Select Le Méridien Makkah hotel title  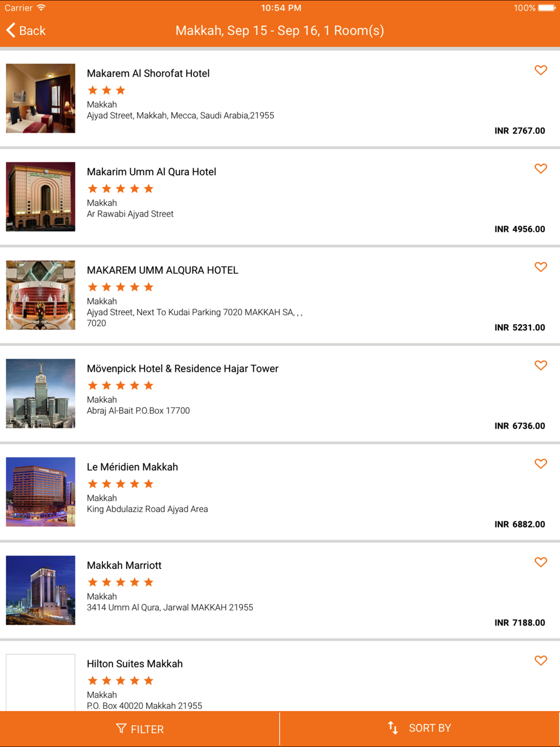[x=132, y=467]
